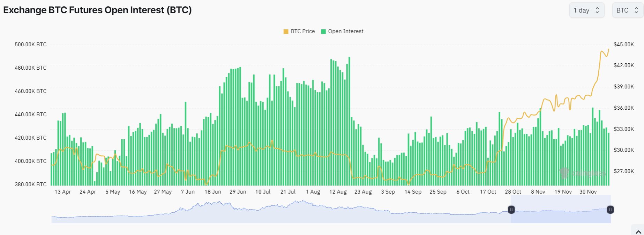Click the up-down arrows beside BTC selector
644x235 pixels.
point(636,10)
